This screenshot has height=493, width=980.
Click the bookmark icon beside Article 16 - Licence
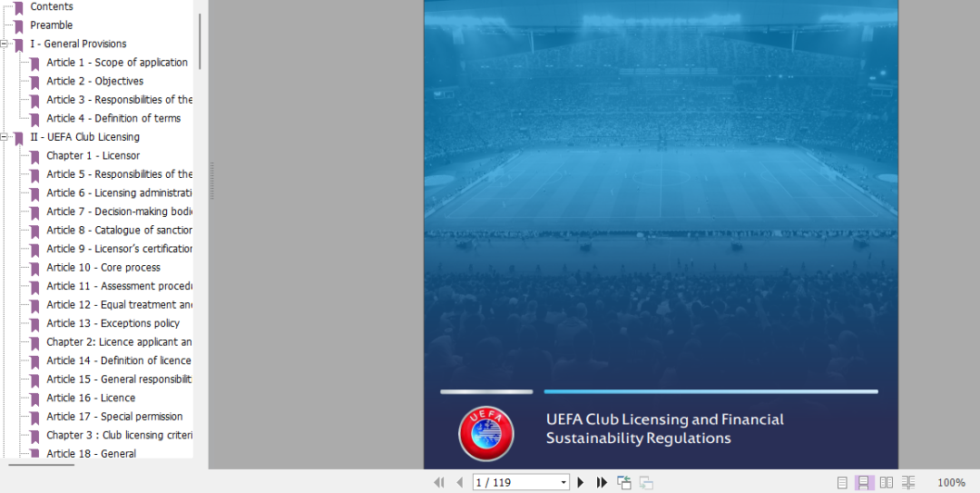tap(34, 399)
